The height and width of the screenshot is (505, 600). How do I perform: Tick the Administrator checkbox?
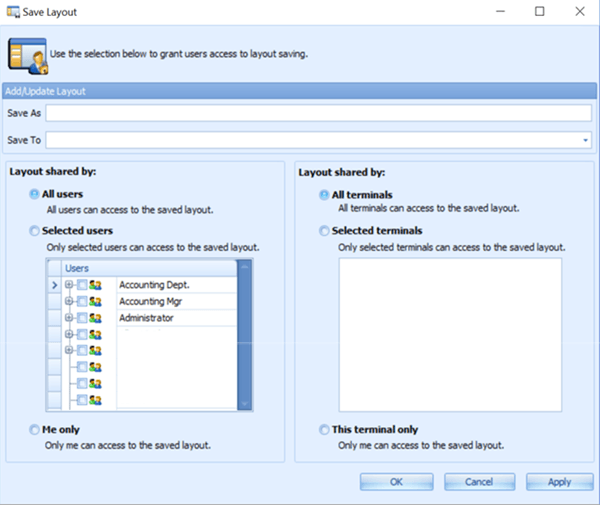82,318
